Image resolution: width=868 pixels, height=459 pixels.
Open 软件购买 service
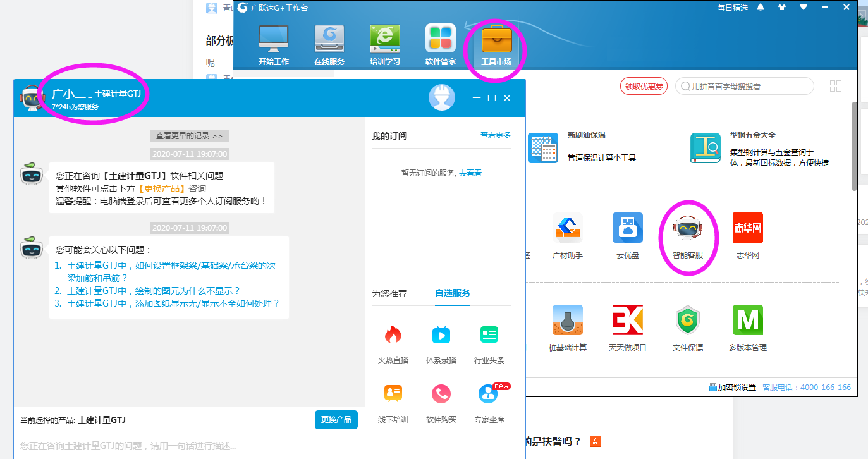[x=441, y=403]
